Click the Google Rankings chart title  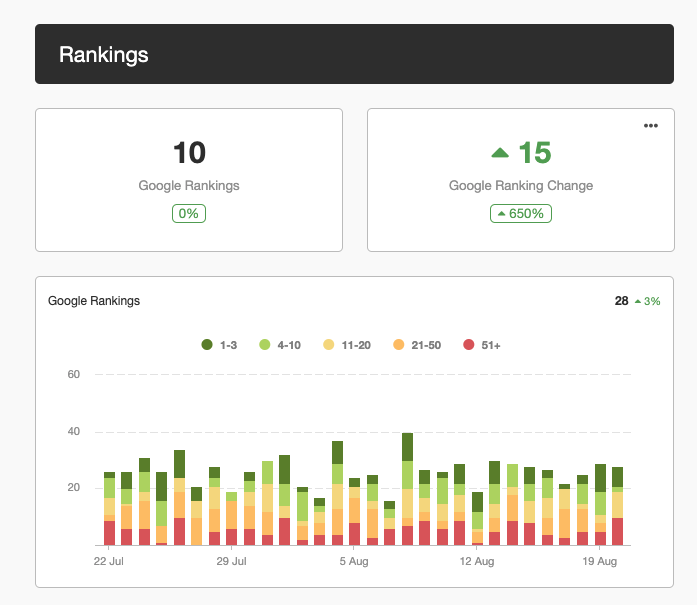[94, 301]
